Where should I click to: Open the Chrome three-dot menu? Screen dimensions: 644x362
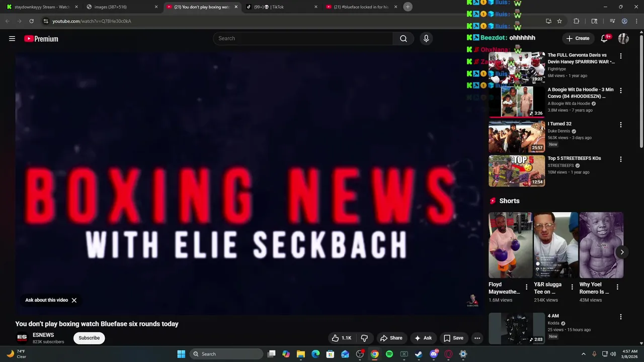[636, 21]
